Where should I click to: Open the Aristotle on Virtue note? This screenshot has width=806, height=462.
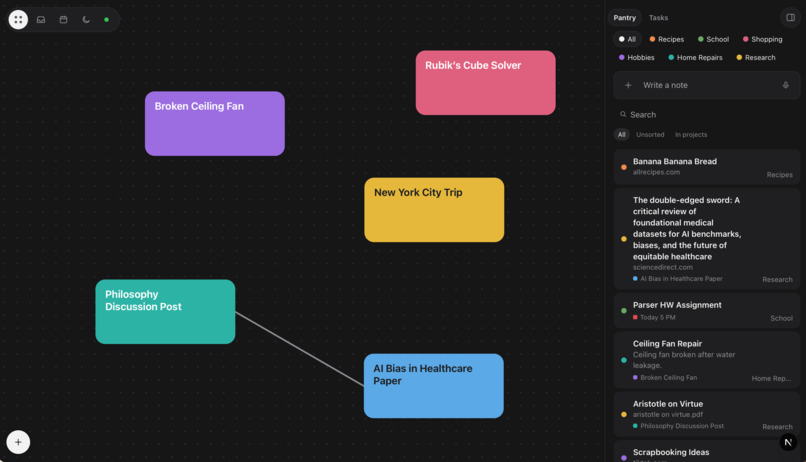click(x=706, y=414)
